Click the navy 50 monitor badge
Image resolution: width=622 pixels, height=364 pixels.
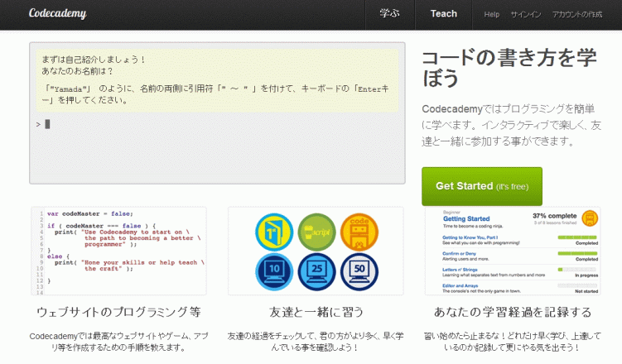point(359,271)
